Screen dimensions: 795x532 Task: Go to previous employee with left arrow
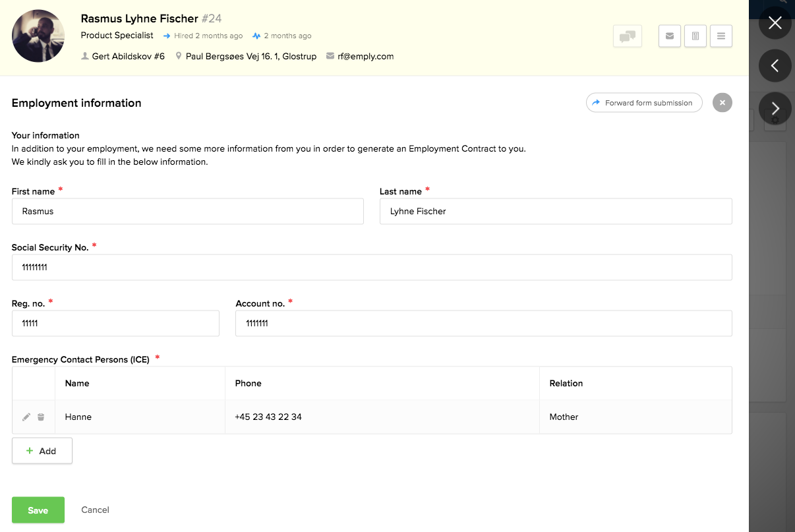click(x=775, y=65)
